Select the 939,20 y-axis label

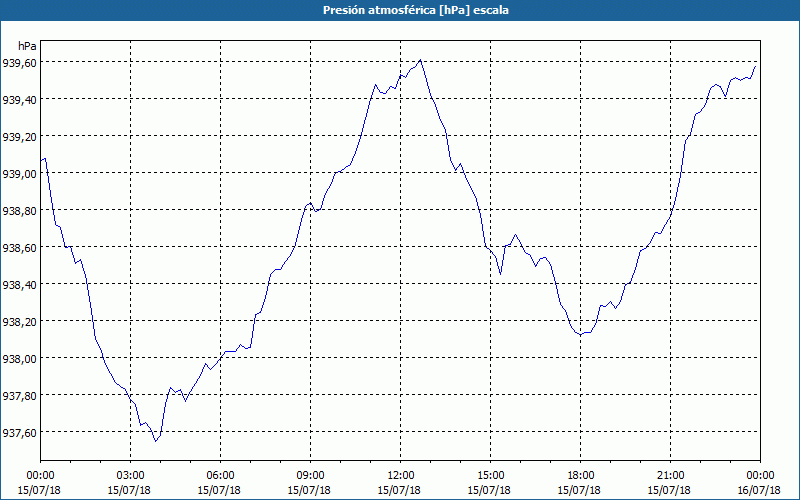(x=19, y=137)
